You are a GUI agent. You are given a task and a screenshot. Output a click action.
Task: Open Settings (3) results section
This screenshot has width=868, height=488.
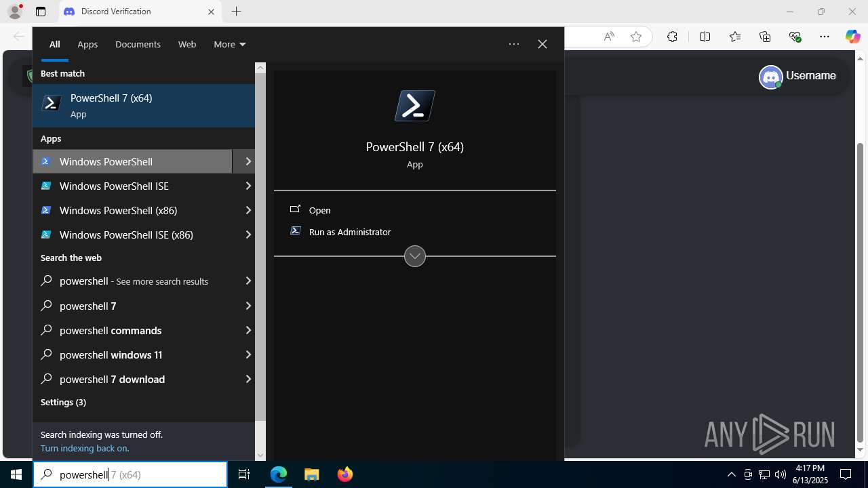(63, 402)
